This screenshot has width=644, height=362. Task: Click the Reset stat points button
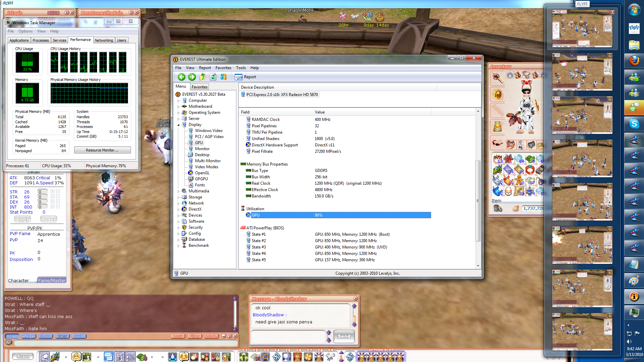coord(49,219)
